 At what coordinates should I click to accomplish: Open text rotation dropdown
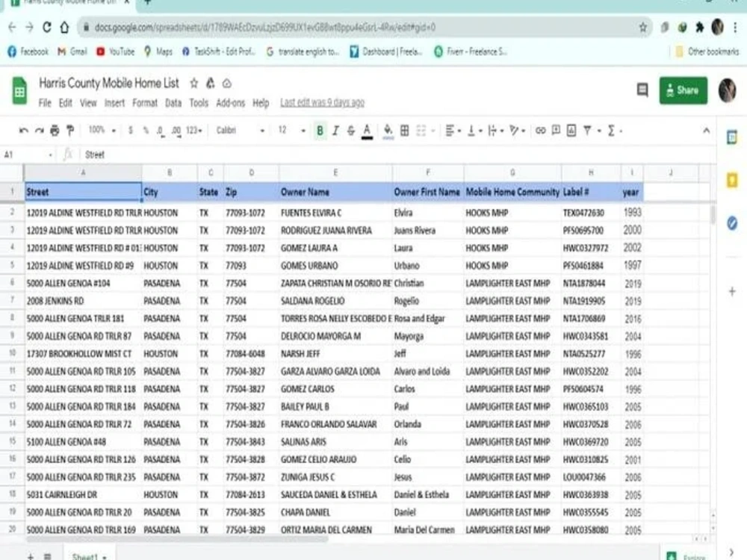pos(517,131)
